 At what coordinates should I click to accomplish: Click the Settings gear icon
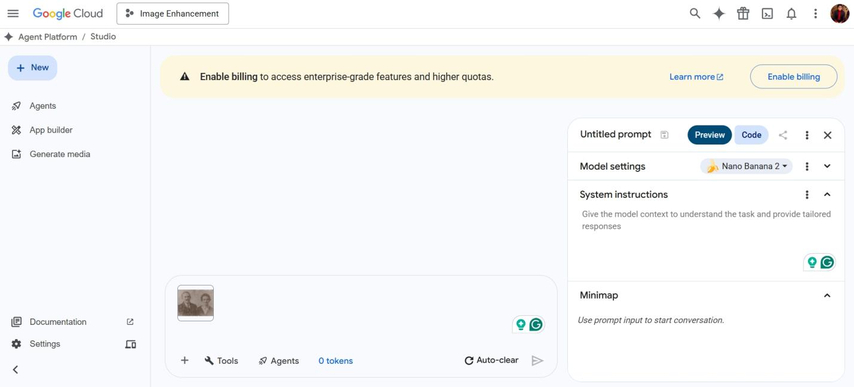point(16,344)
